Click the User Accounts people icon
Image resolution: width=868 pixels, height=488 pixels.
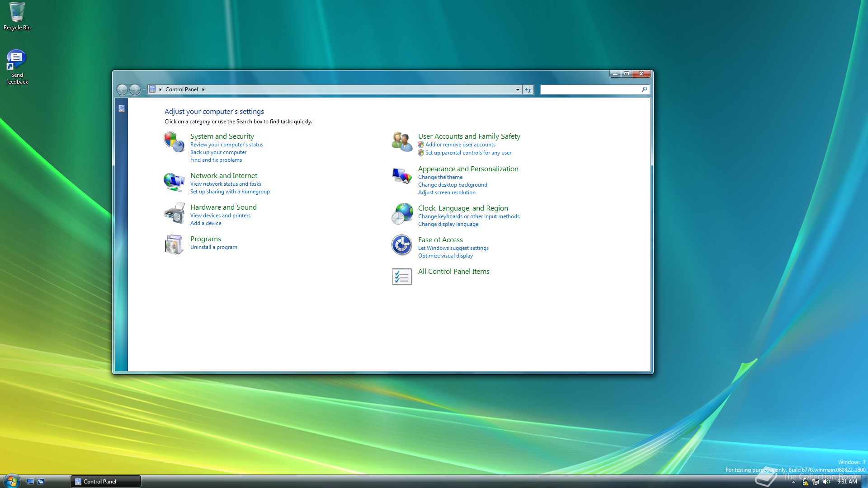click(402, 142)
